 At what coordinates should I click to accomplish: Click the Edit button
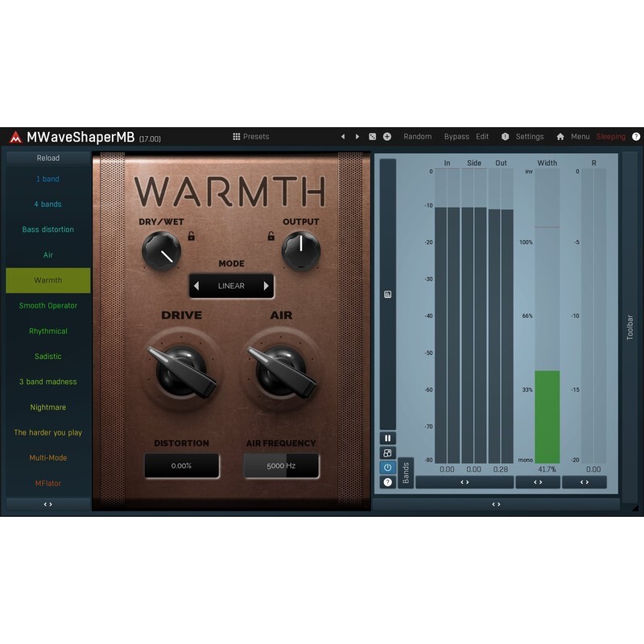coord(482,137)
